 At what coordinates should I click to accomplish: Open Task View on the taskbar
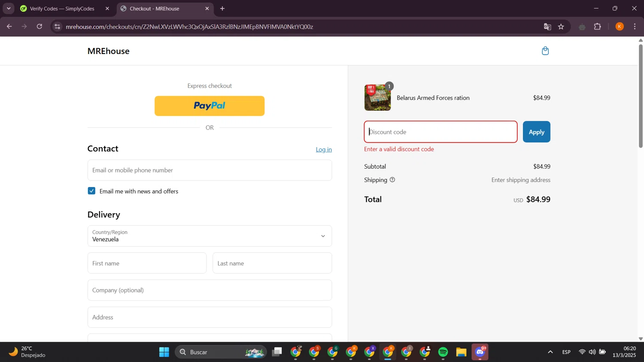pos(277,352)
